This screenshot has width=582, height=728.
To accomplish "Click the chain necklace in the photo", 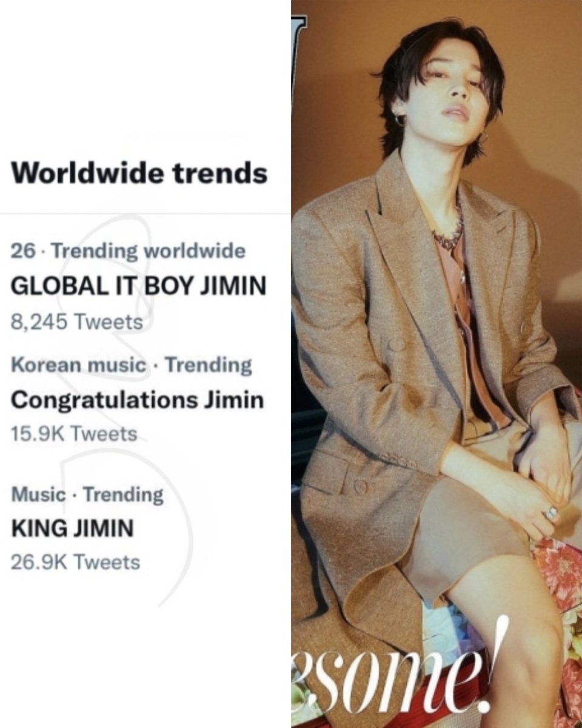I will (x=449, y=234).
